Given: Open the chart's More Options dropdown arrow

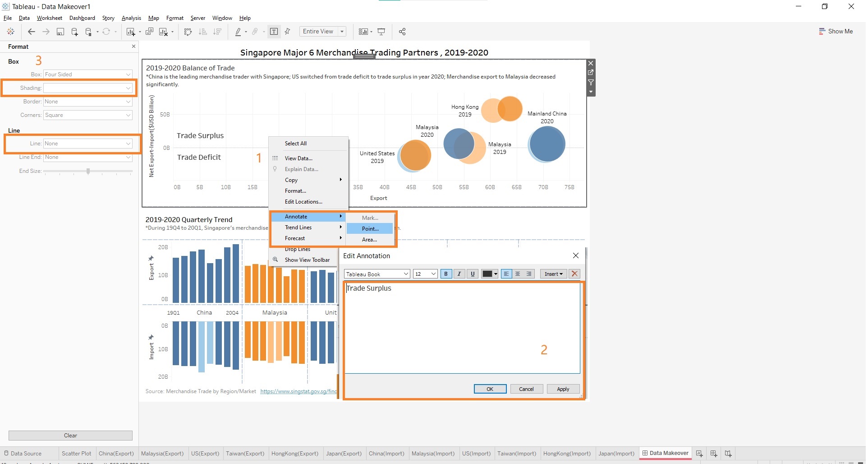Looking at the screenshot, I should pos(591,92).
